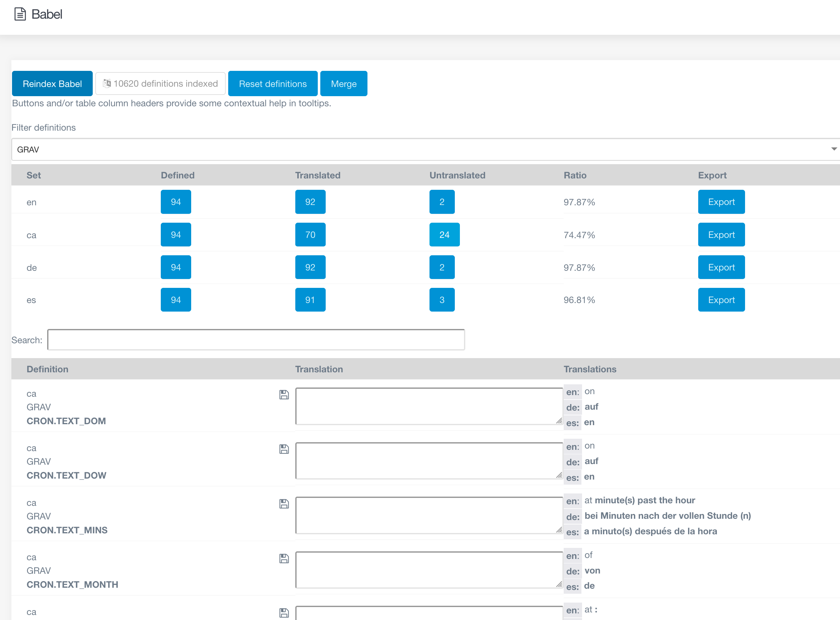Select the CRON.TEXT_MINS definition key
This screenshot has height=620, width=840.
[67, 530]
